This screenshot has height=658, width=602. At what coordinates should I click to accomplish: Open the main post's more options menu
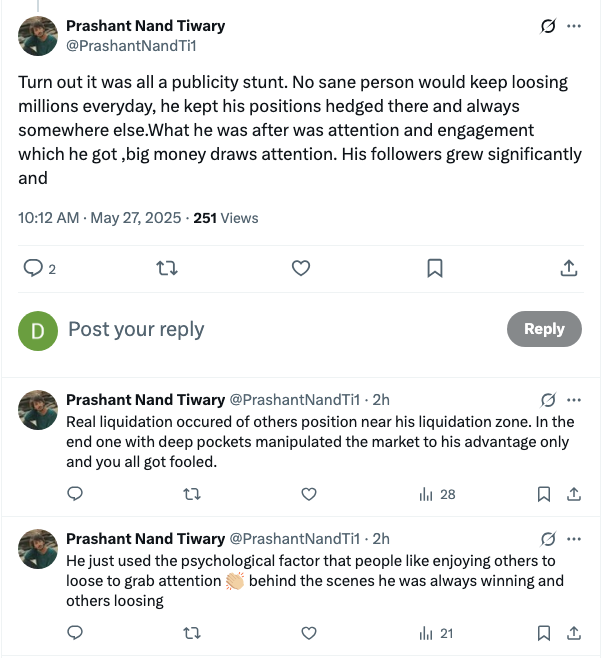pyautogui.click(x=574, y=26)
